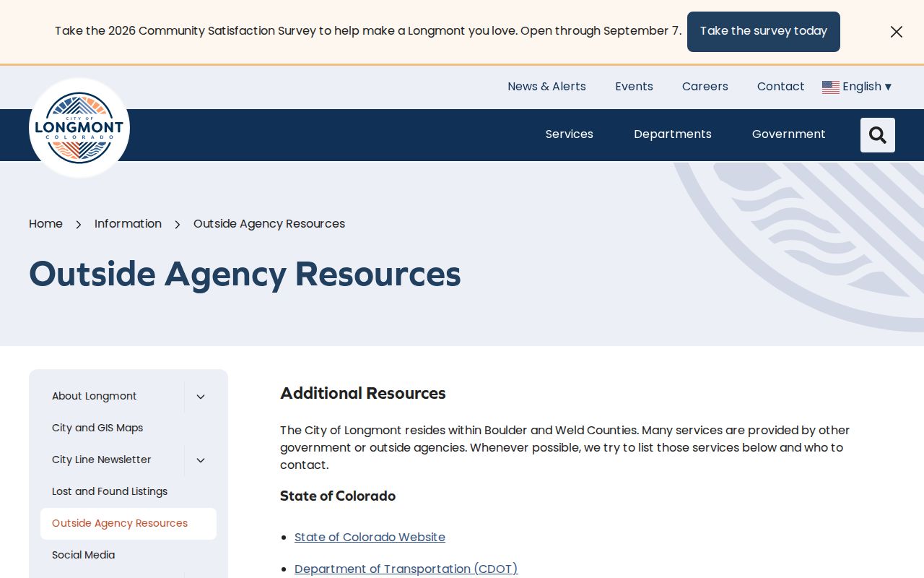Open the Services main navigation menu

(570, 134)
